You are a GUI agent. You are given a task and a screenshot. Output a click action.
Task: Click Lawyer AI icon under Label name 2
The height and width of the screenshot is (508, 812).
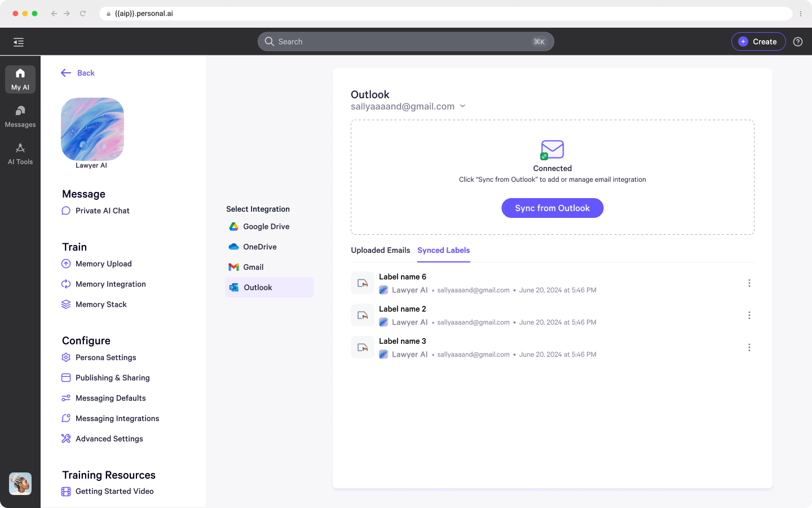coord(383,322)
